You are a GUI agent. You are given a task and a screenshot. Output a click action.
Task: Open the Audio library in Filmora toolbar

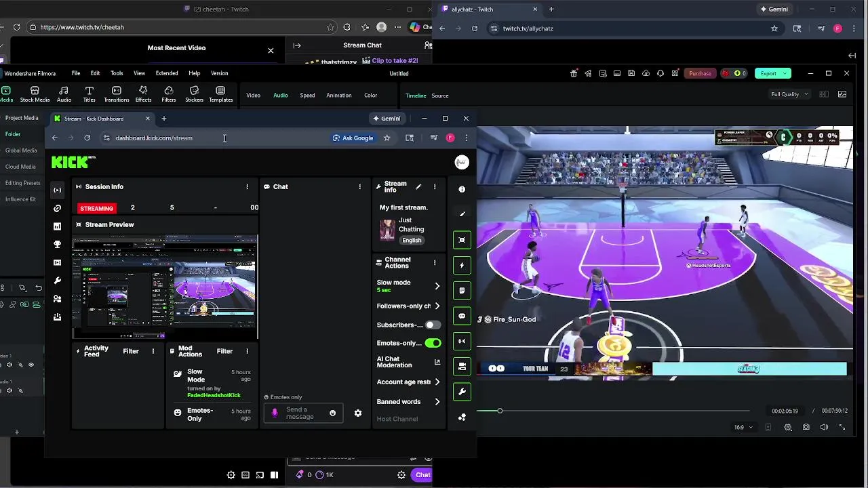tap(64, 94)
